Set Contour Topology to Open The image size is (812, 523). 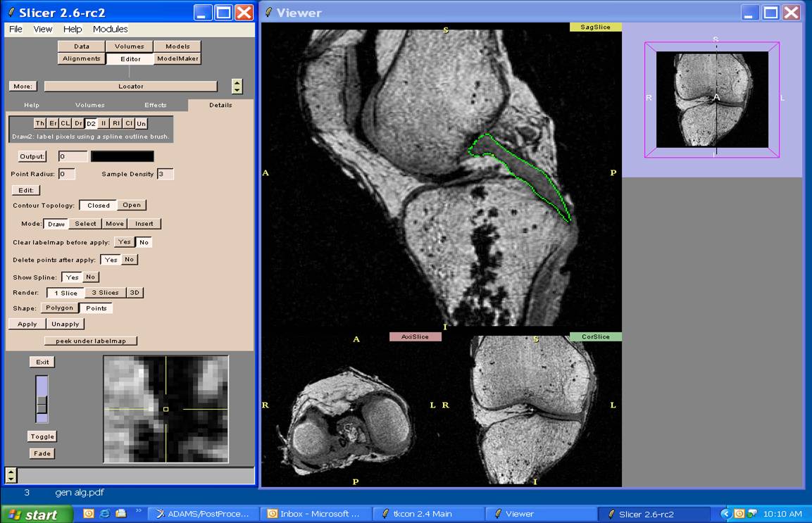point(132,206)
